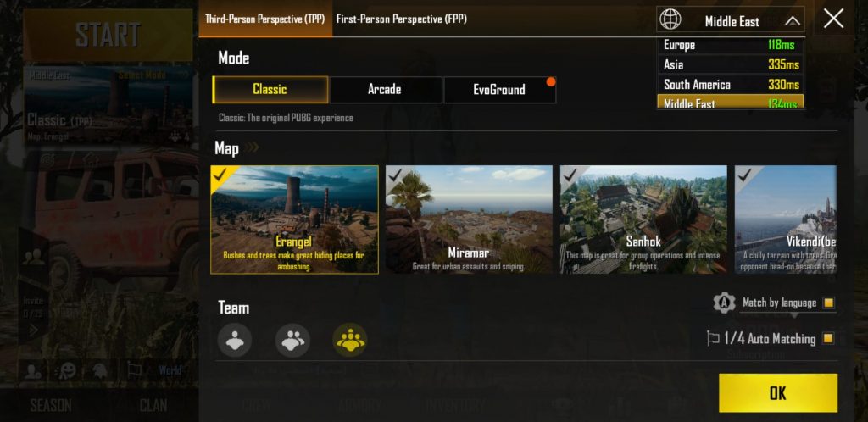
Task: Select the Solo team icon
Action: click(235, 340)
